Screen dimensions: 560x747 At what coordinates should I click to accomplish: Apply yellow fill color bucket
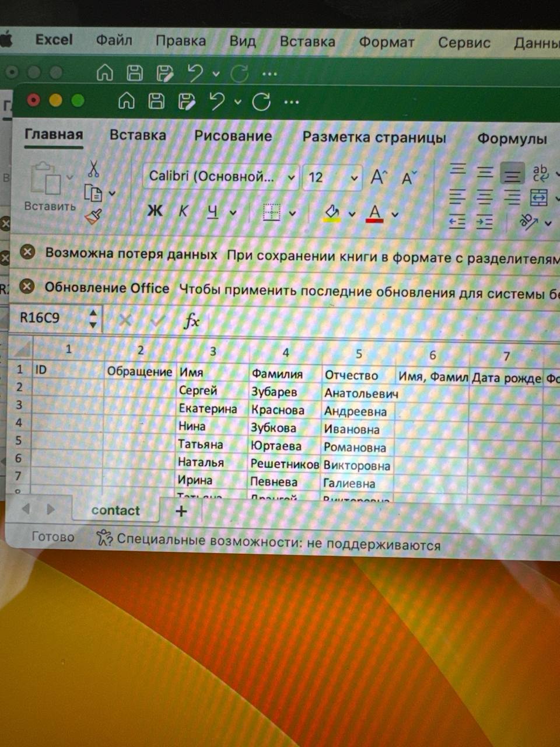coord(332,213)
